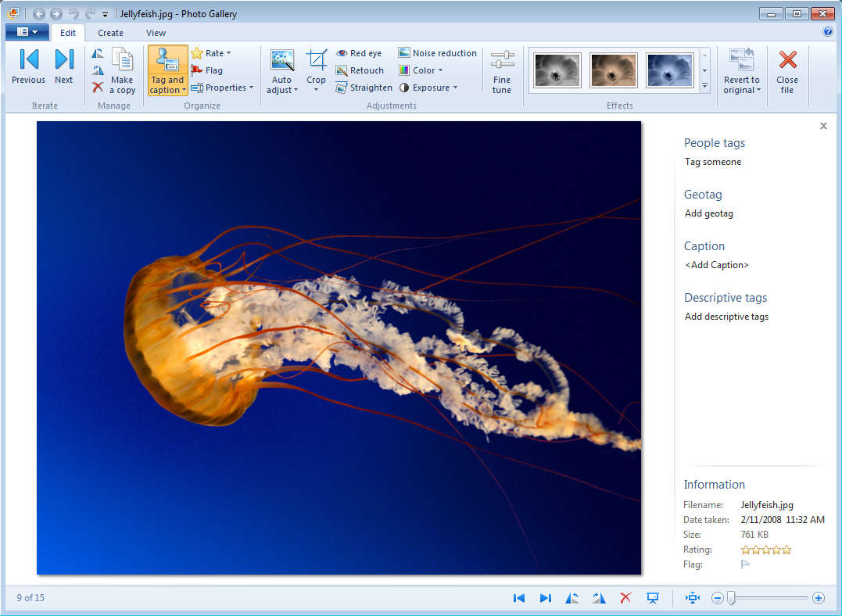Image resolution: width=842 pixels, height=616 pixels.
Task: Open Fine tune adjustments
Action: 502,72
